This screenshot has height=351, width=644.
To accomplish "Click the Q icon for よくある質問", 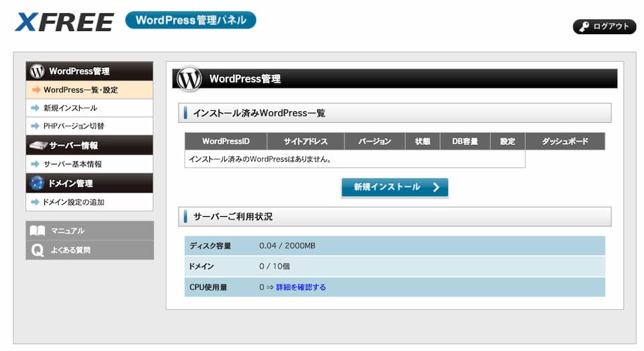I will pos(38,250).
